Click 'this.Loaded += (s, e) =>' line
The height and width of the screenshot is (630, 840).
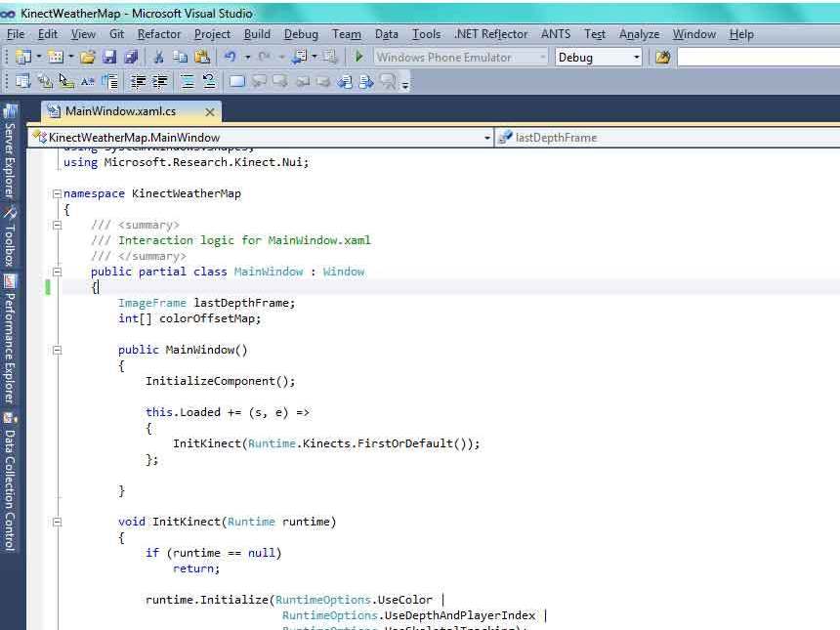(x=228, y=412)
